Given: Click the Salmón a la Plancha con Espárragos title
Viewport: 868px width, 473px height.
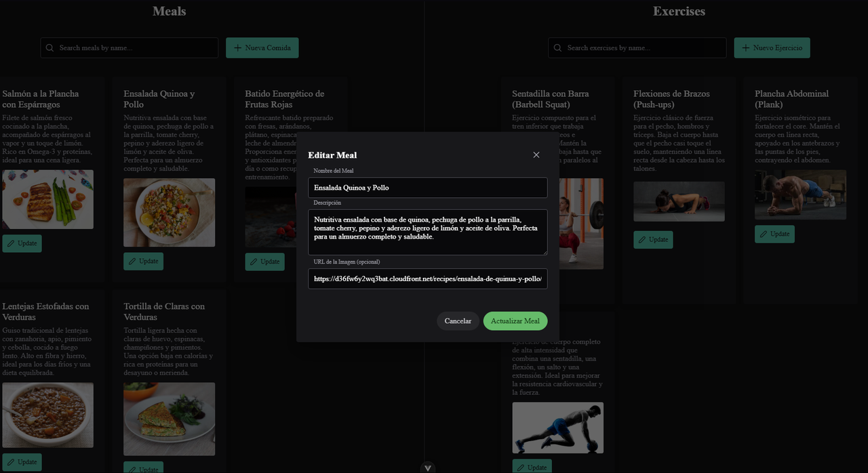Looking at the screenshot, I should (x=41, y=99).
